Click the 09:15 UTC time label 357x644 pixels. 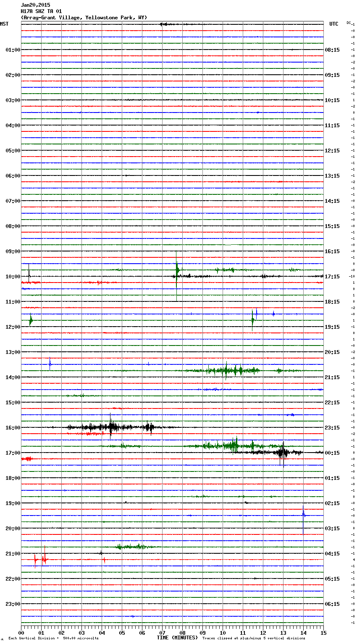point(332,75)
